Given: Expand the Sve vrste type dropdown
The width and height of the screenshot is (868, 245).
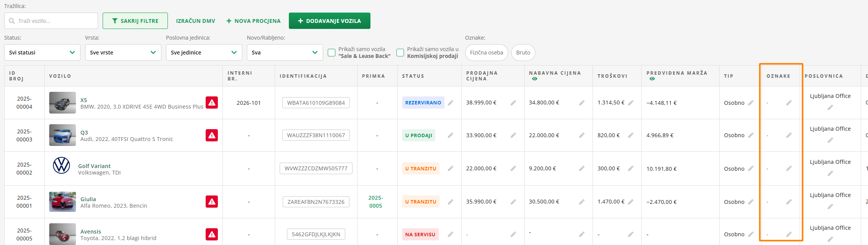Looking at the screenshot, I should tap(123, 53).
